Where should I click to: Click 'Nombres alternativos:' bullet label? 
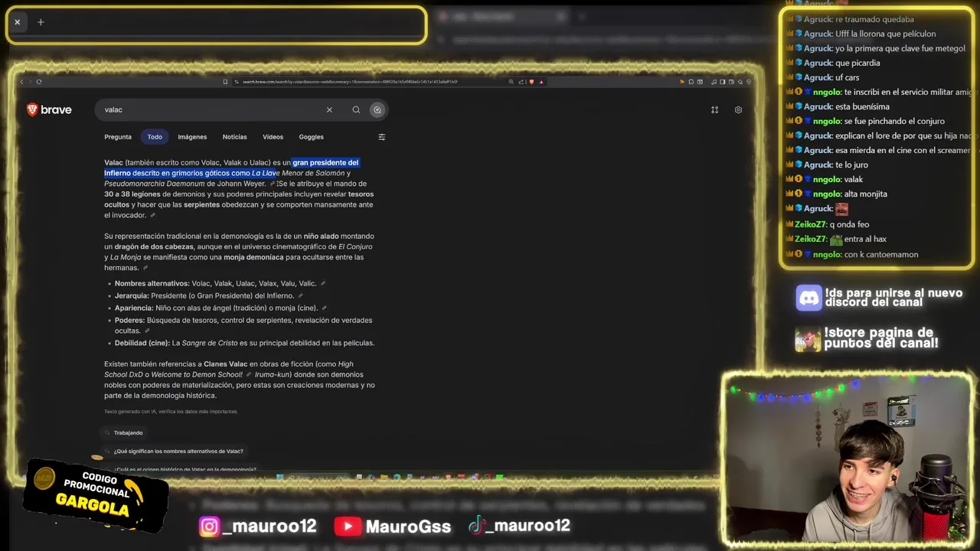(x=152, y=284)
